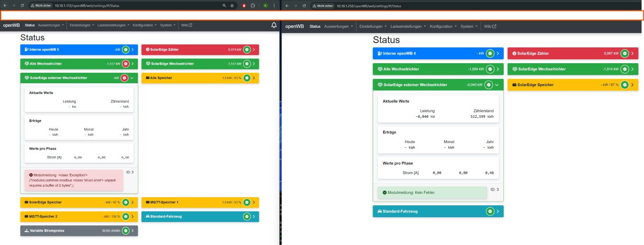Expand the MQTT-Speicher 1 card chevron
This screenshot has height=245, width=644.
[254, 202]
